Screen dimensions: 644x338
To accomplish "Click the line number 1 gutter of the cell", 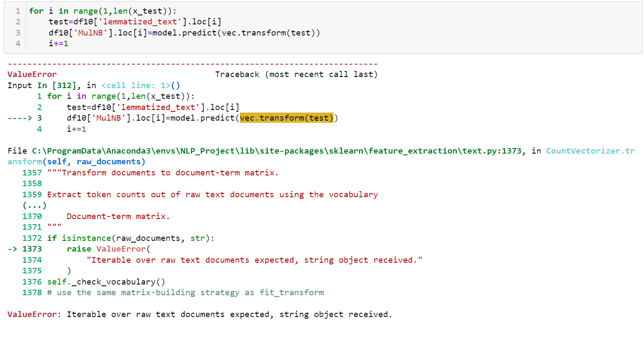I will [18, 11].
